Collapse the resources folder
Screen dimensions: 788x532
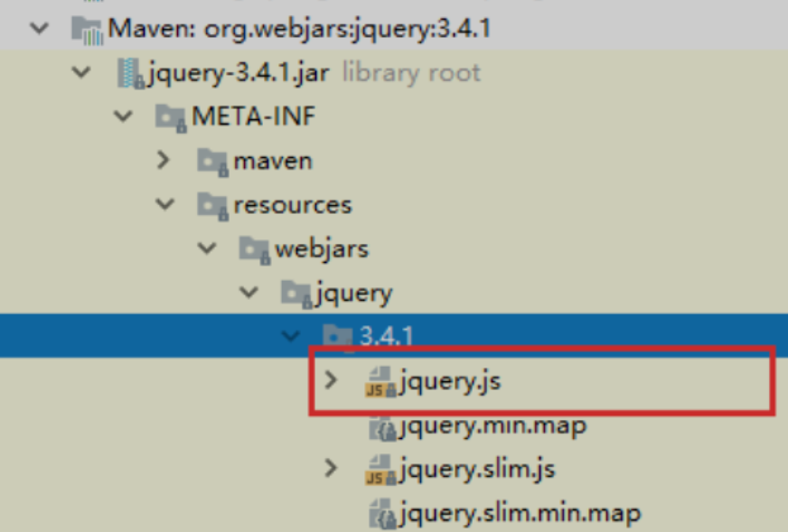coord(164,204)
